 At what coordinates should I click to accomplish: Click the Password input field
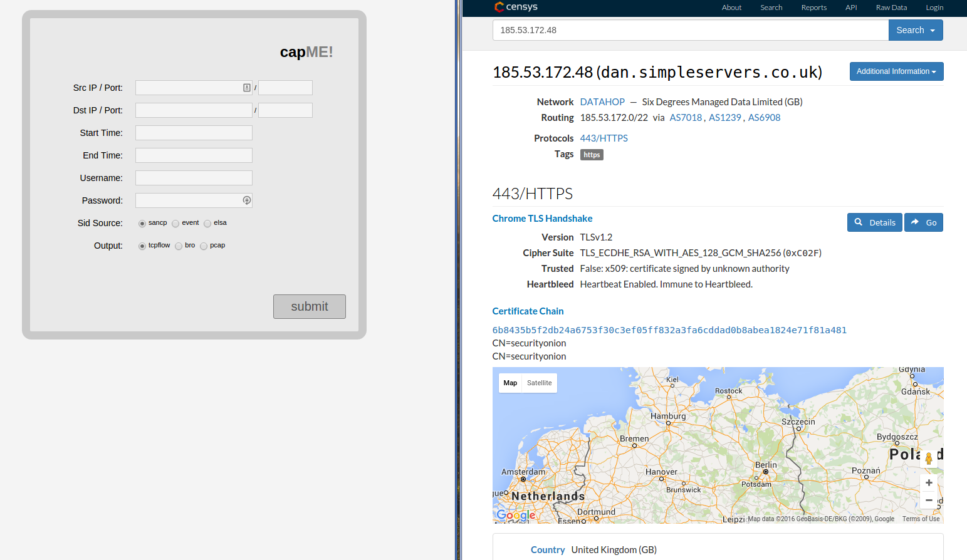point(194,200)
